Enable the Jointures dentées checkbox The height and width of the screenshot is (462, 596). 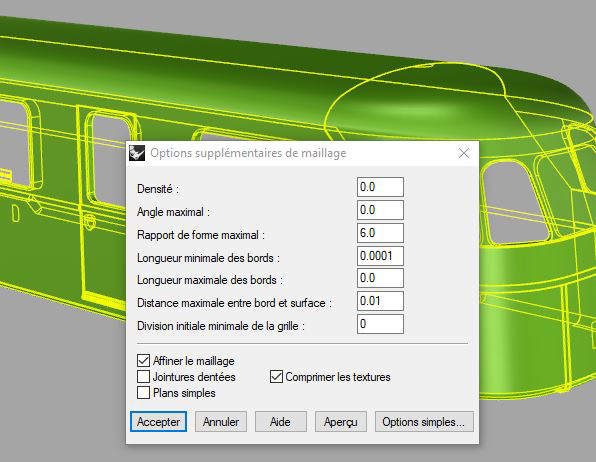[x=143, y=376]
